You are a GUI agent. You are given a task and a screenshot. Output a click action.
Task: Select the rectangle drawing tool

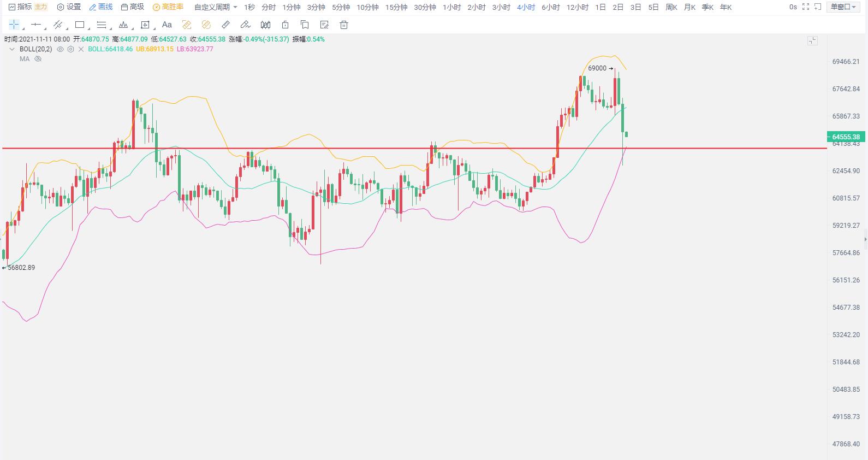pos(80,25)
